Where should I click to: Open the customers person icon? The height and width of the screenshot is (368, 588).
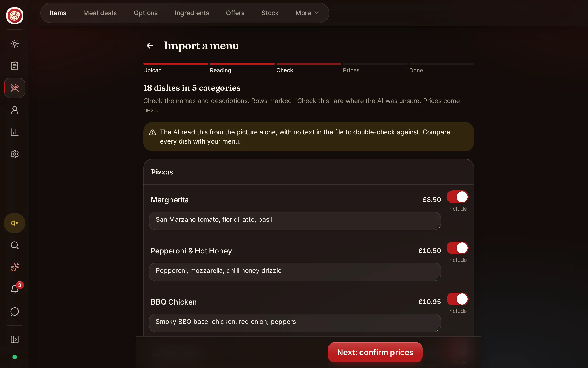(14, 110)
